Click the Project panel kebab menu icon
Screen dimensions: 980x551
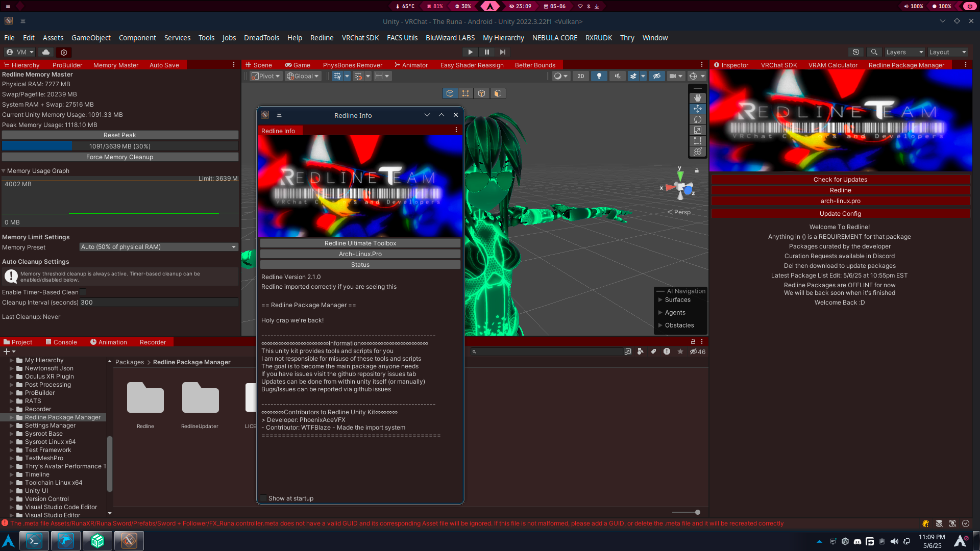[x=702, y=341]
